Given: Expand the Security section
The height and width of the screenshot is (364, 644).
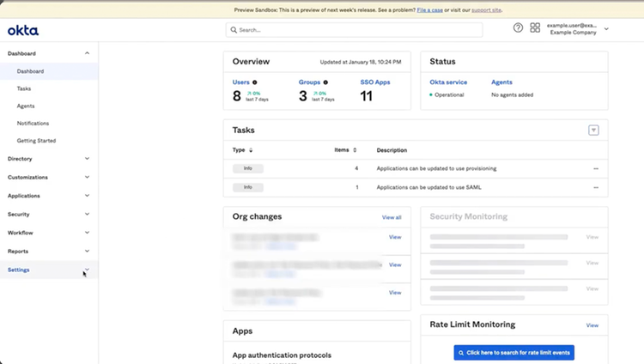Looking at the screenshot, I should point(48,214).
